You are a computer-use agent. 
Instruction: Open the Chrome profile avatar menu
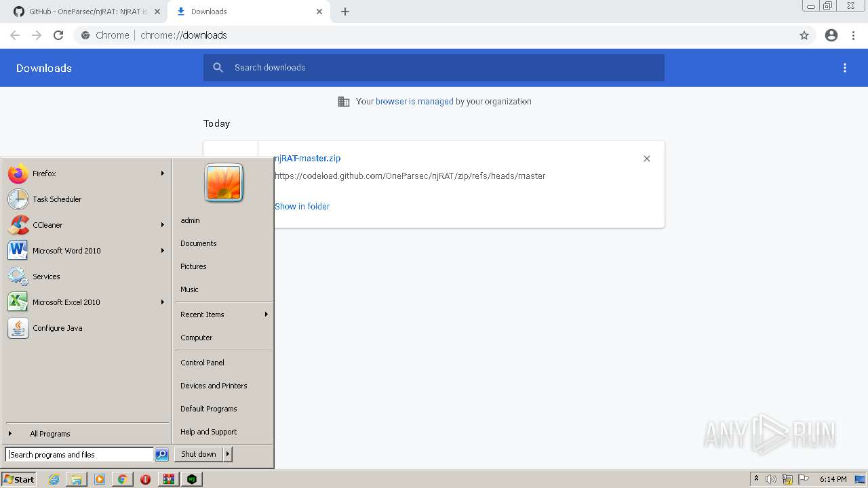831,35
